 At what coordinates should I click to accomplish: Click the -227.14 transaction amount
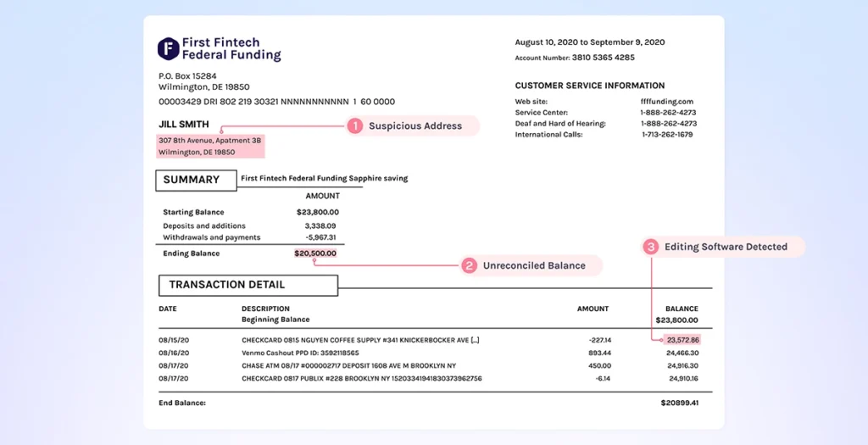tap(600, 341)
